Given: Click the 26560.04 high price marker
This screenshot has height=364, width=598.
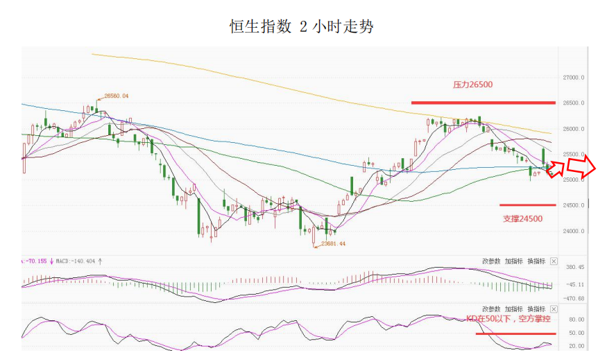Looking at the screenshot, I should pyautogui.click(x=116, y=96).
